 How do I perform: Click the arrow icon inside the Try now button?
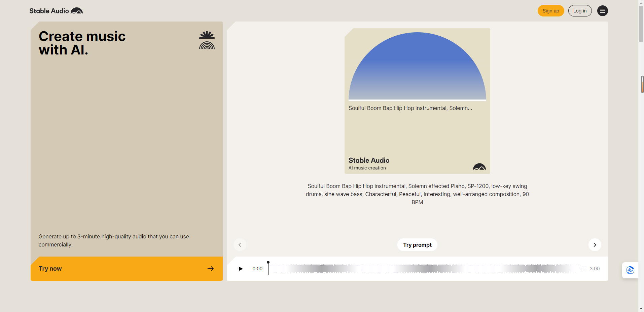tap(211, 268)
